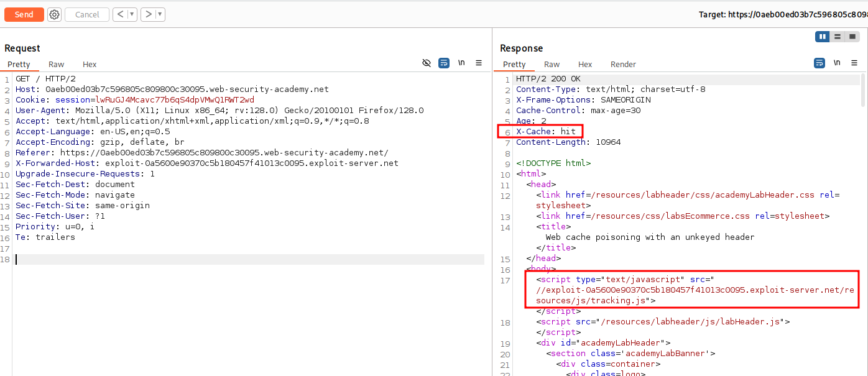
Task: Select side-by-side (vertical split) layout
Action: pos(823,37)
